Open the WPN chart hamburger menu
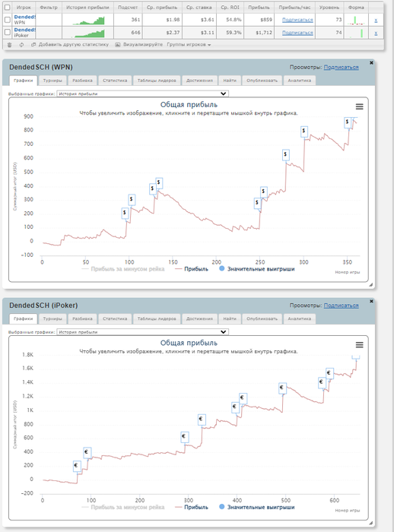The height and width of the screenshot is (532, 394). point(359,106)
